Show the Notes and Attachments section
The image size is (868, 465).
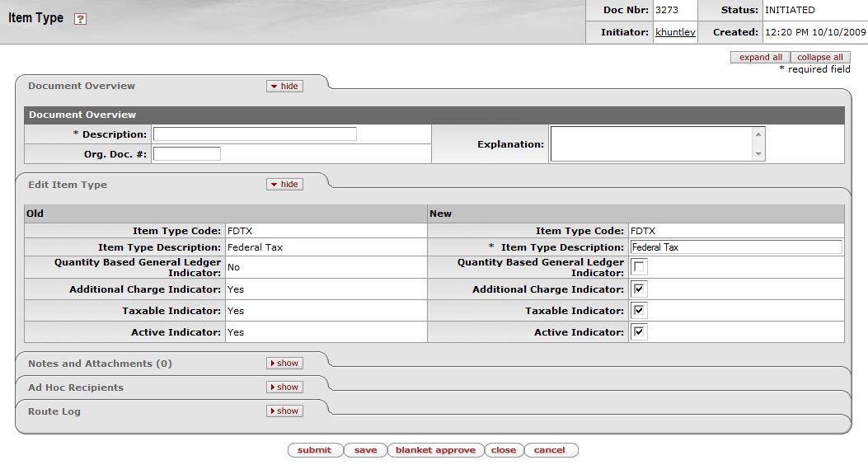(284, 364)
